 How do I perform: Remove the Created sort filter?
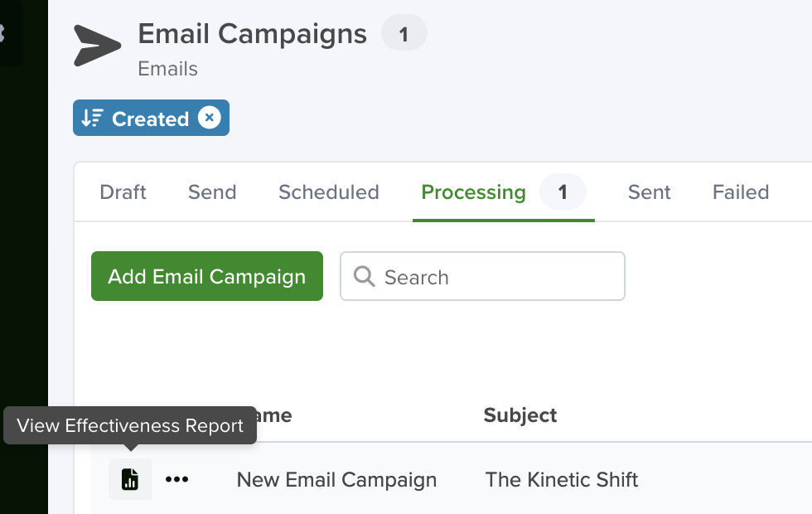pyautogui.click(x=209, y=118)
